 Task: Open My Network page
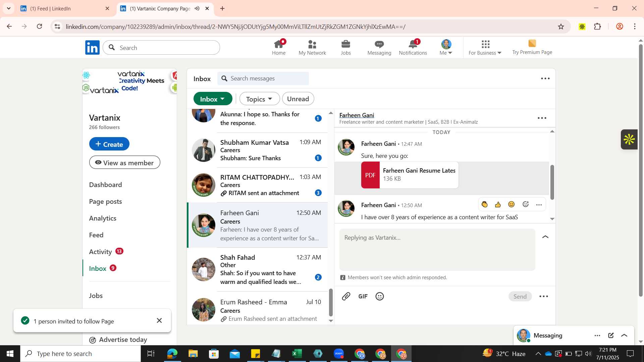pos(312,48)
